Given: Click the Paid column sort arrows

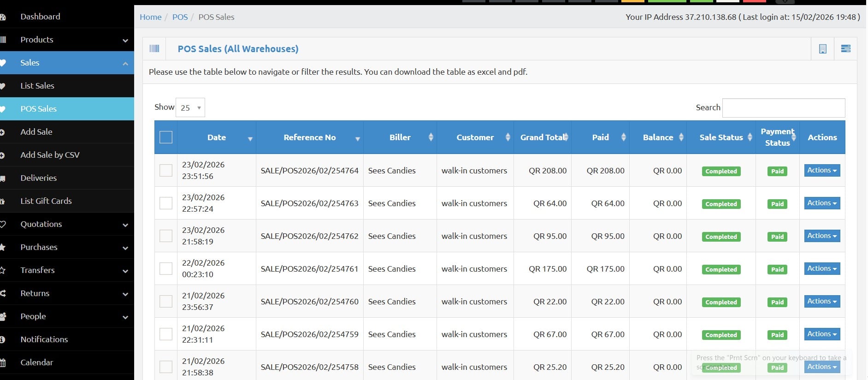Looking at the screenshot, I should (x=623, y=137).
